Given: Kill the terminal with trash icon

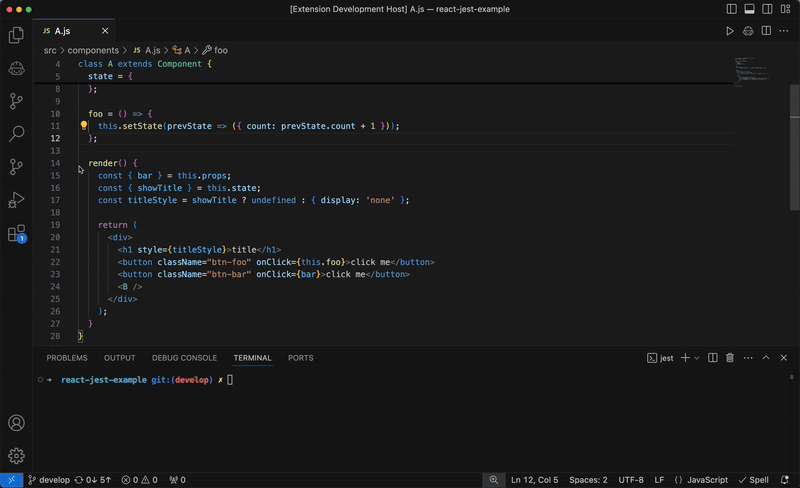Looking at the screenshot, I should [x=730, y=358].
